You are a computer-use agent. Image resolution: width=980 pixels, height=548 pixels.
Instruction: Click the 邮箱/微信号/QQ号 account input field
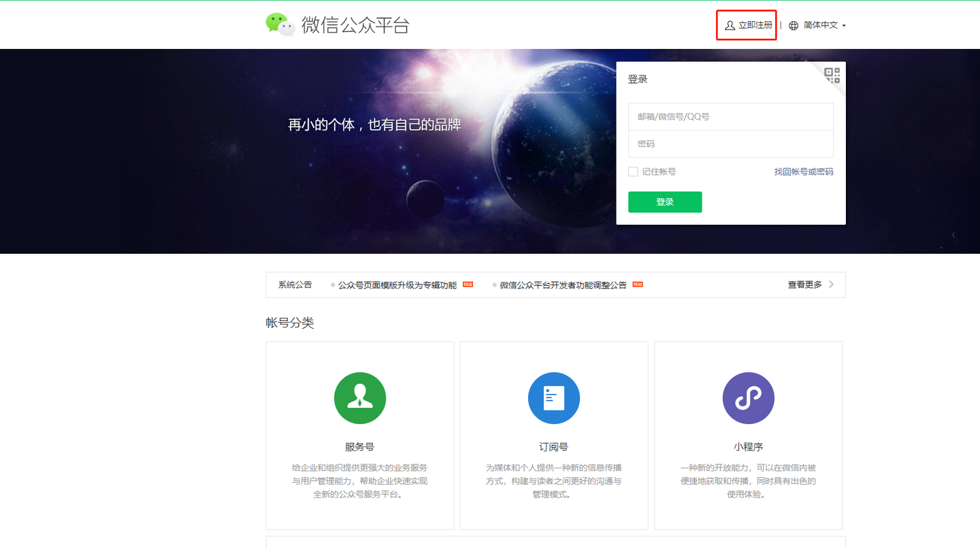pyautogui.click(x=730, y=116)
